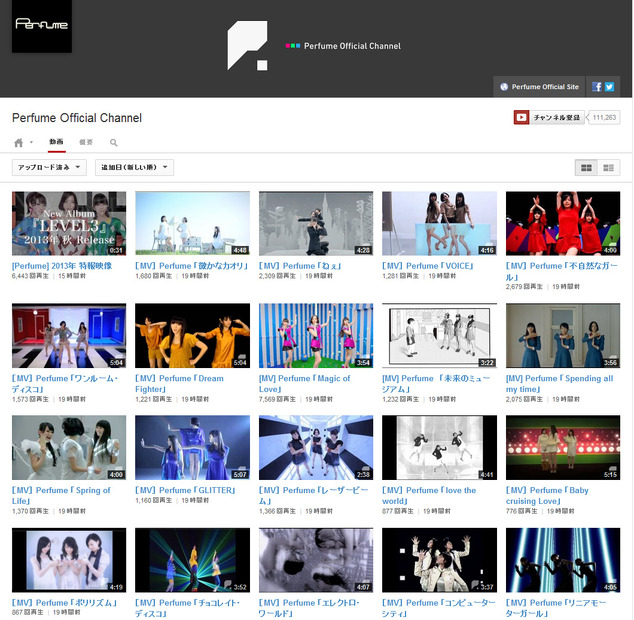Open the アップロード済み filter dropdown

click(49, 167)
